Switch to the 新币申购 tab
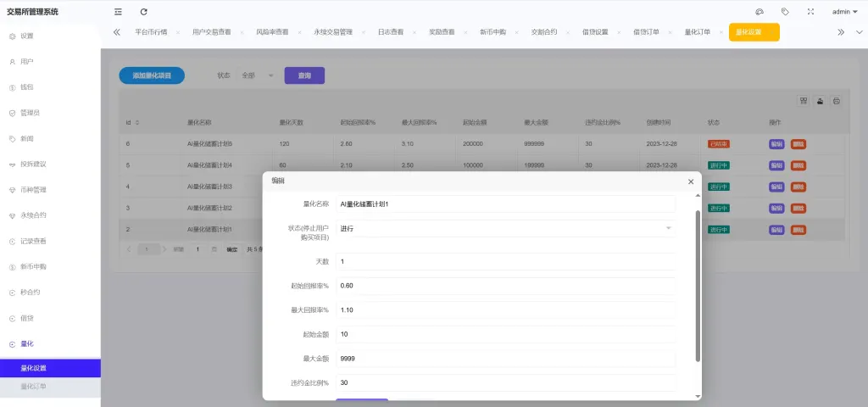868x407 pixels. (492, 32)
